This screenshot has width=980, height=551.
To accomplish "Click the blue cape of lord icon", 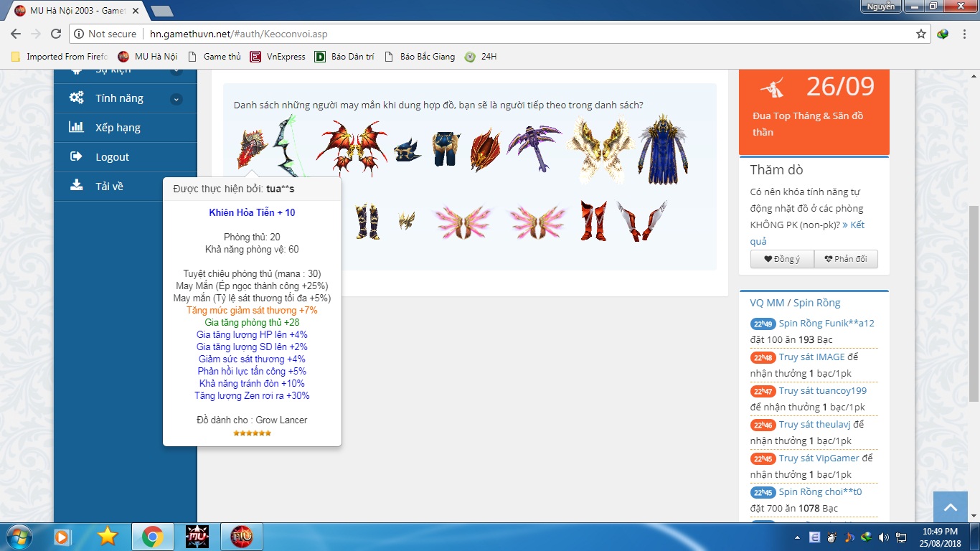I will [663, 149].
